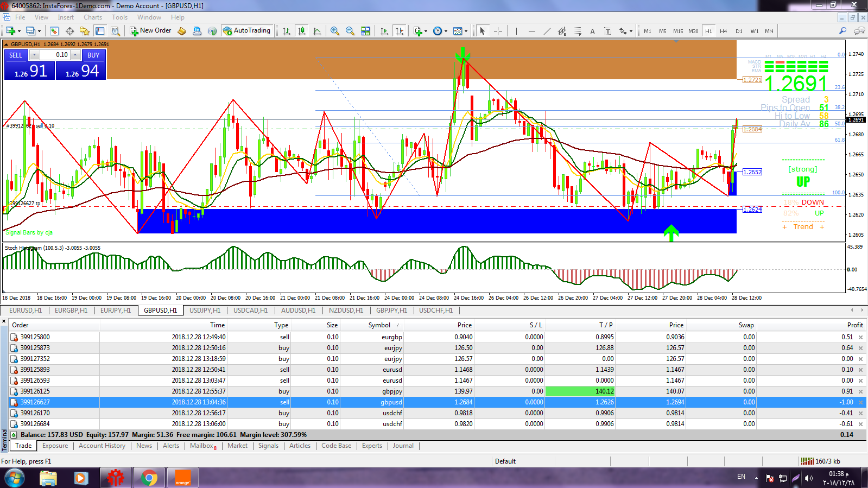The width and height of the screenshot is (868, 488).
Task: Open the Windows Start menu
Action: tap(15, 478)
